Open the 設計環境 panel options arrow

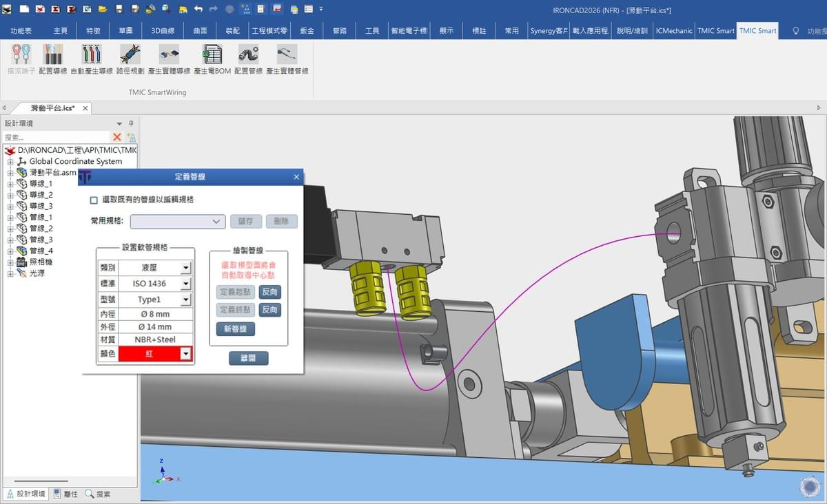[119, 124]
